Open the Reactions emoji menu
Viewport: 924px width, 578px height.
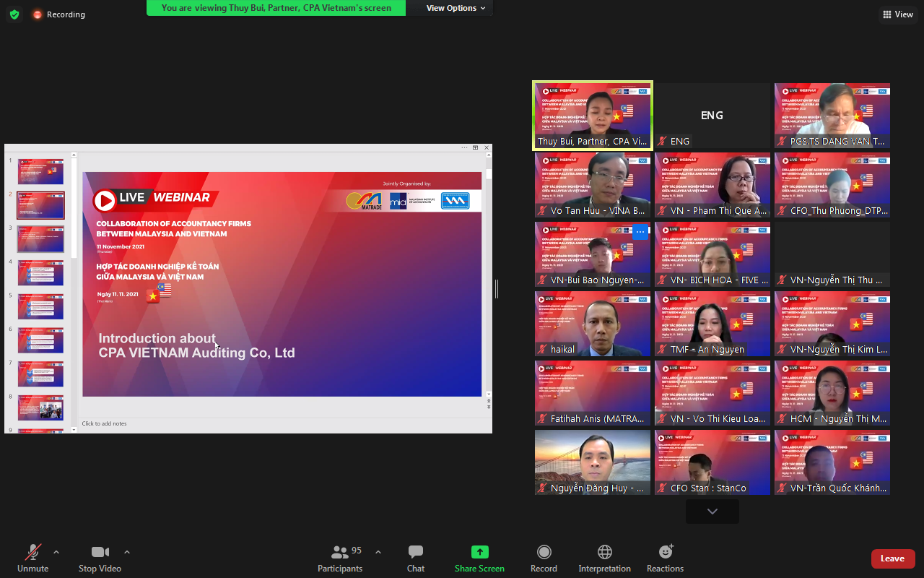[x=665, y=558]
